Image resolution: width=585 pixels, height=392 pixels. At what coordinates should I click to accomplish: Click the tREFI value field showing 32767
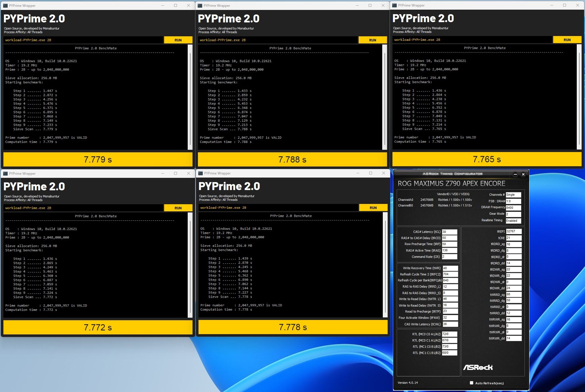click(513, 231)
